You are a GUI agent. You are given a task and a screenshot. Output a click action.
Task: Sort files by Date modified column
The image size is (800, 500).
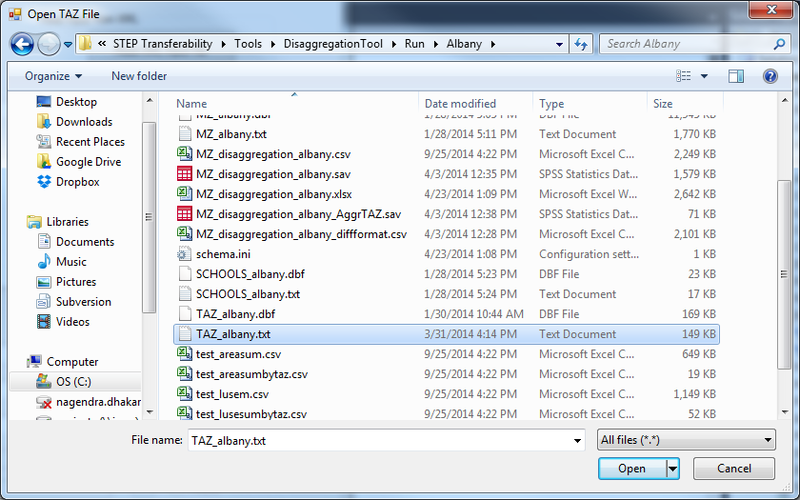click(460, 104)
